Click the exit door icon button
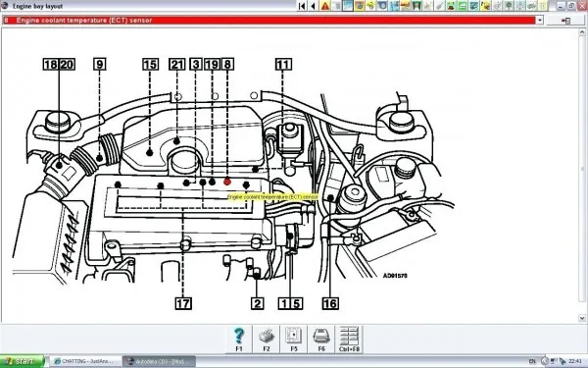This screenshot has width=588, height=368. tap(565, 21)
